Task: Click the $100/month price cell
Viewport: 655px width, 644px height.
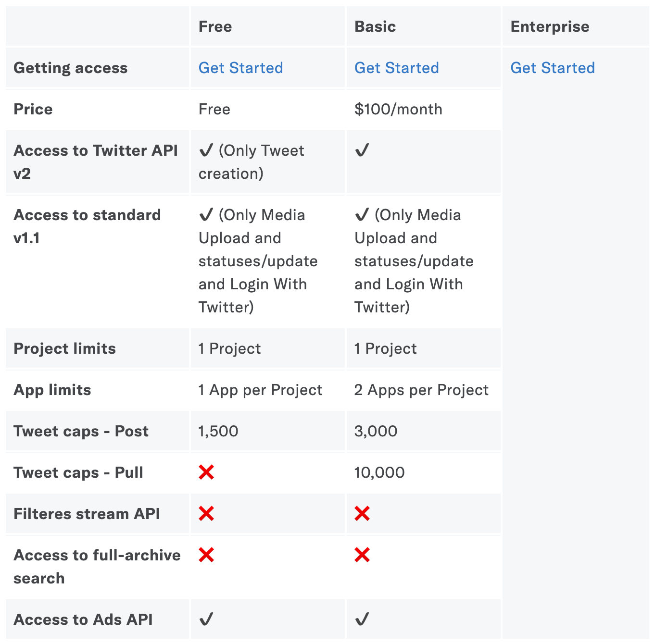Action: click(x=398, y=109)
